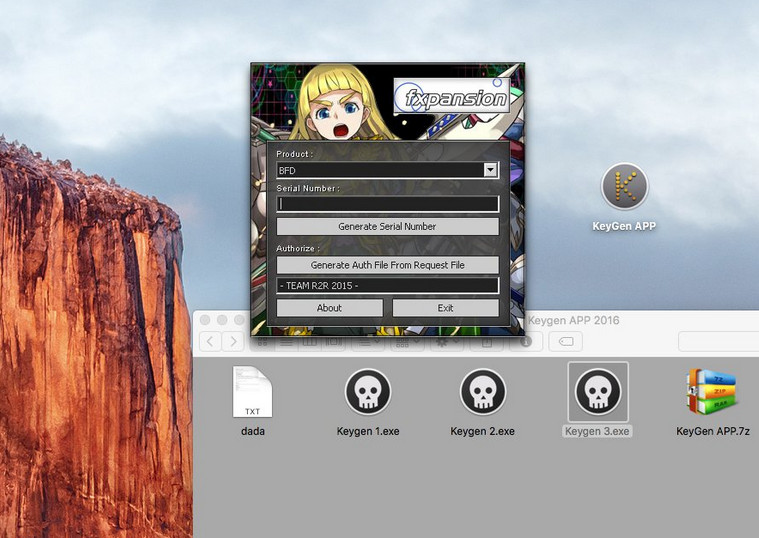Image resolution: width=759 pixels, height=538 pixels.
Task: Click the Exit button
Action: (x=445, y=308)
